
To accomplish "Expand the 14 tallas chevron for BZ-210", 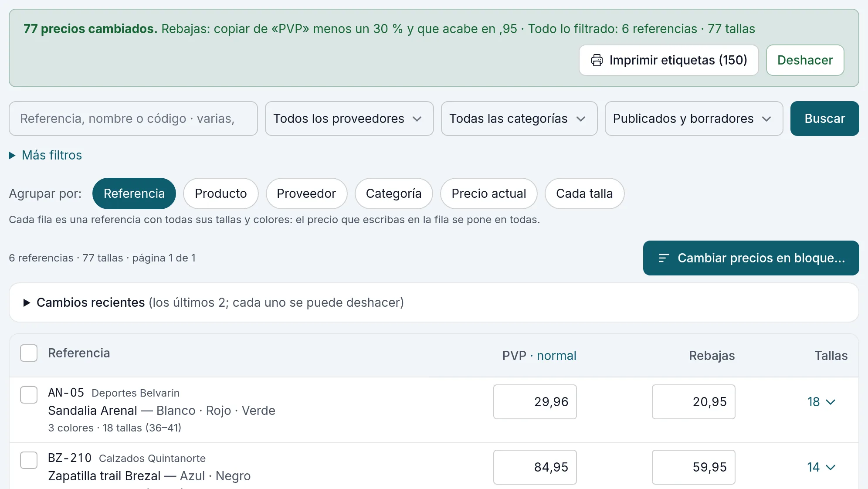I will coord(831,467).
